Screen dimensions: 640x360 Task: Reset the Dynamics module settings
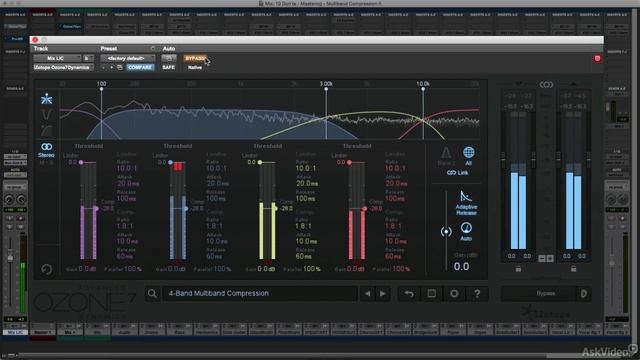pos(47,269)
